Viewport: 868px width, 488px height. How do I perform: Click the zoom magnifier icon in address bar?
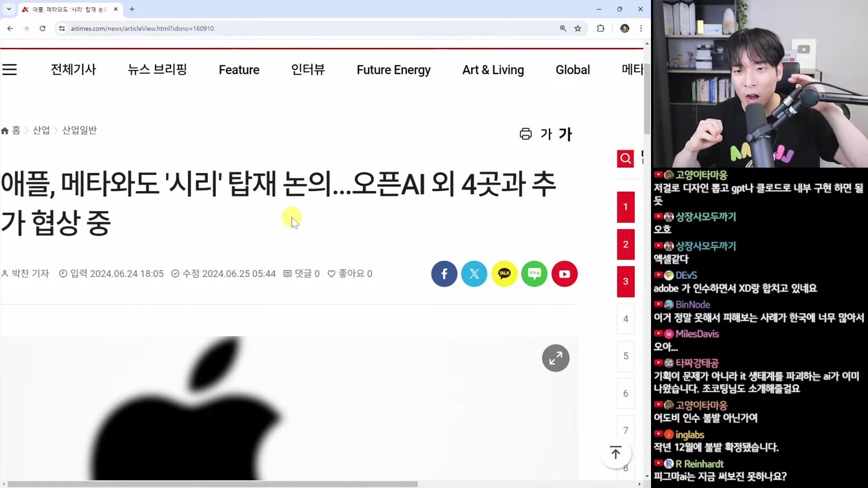click(563, 28)
